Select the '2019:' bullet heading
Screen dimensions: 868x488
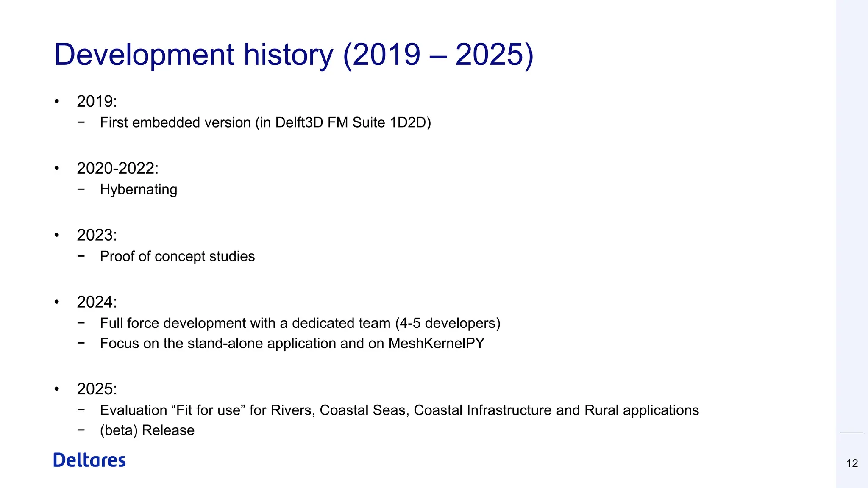click(x=97, y=101)
